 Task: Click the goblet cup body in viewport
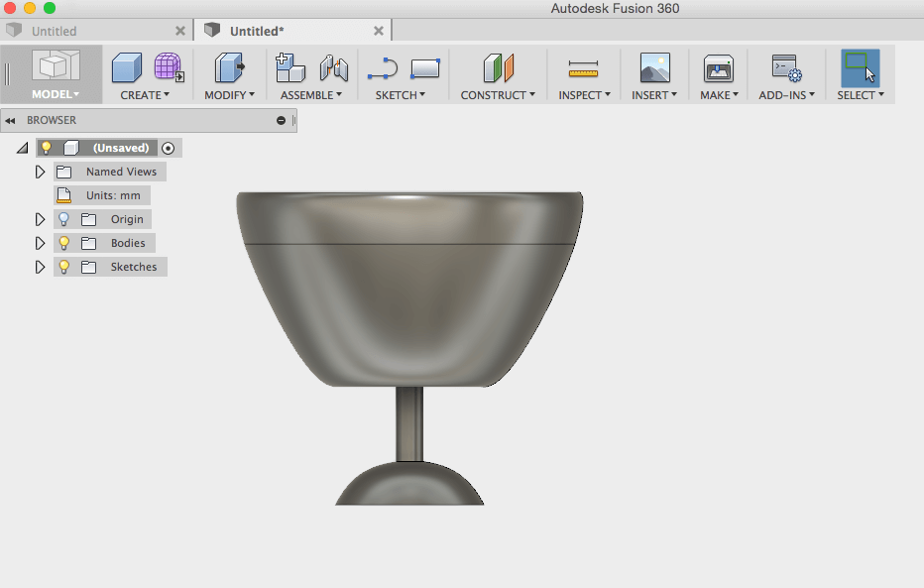click(x=409, y=289)
